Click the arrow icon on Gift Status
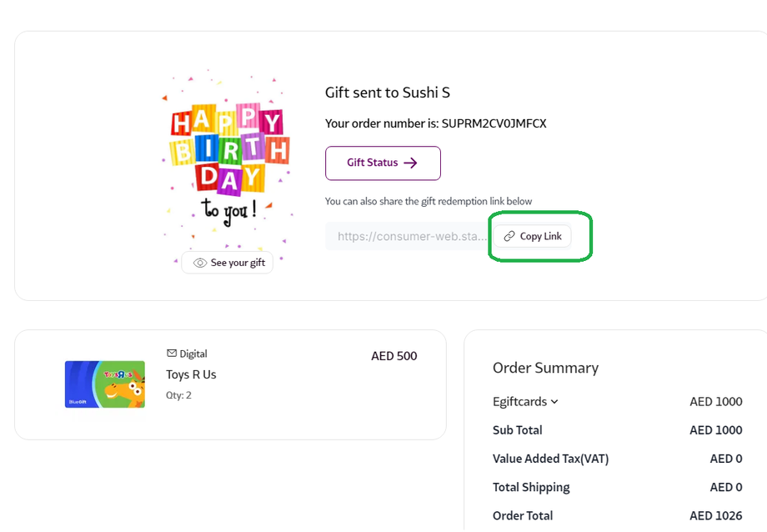 (x=410, y=163)
